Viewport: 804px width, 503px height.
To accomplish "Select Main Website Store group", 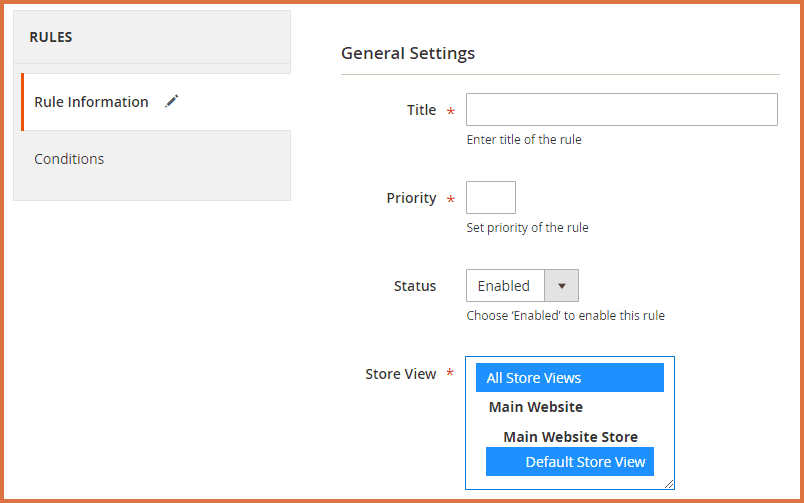I will pos(570,437).
